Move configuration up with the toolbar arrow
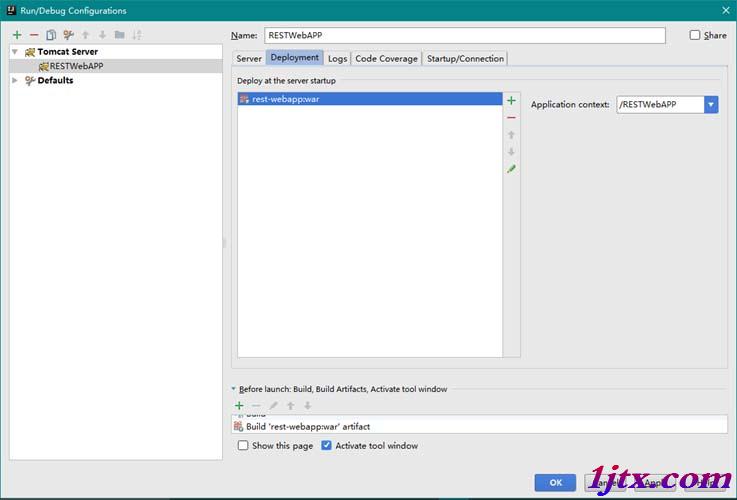This screenshot has width=737, height=500. click(x=85, y=35)
